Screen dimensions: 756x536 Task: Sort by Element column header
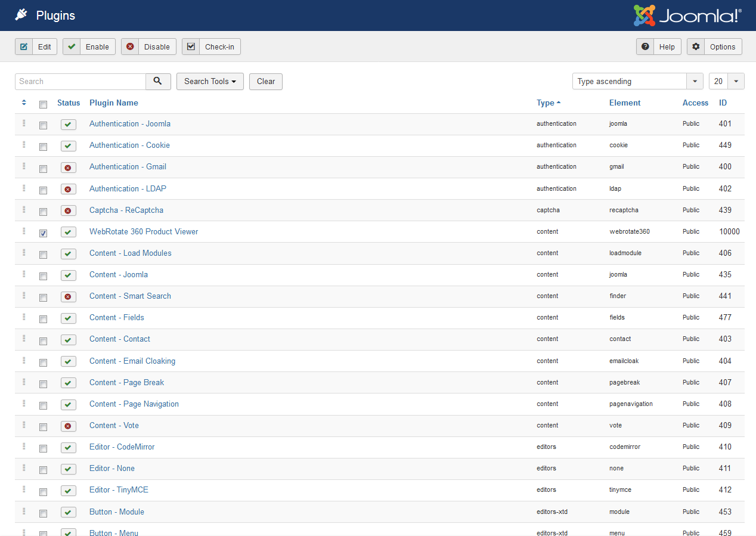coord(625,103)
